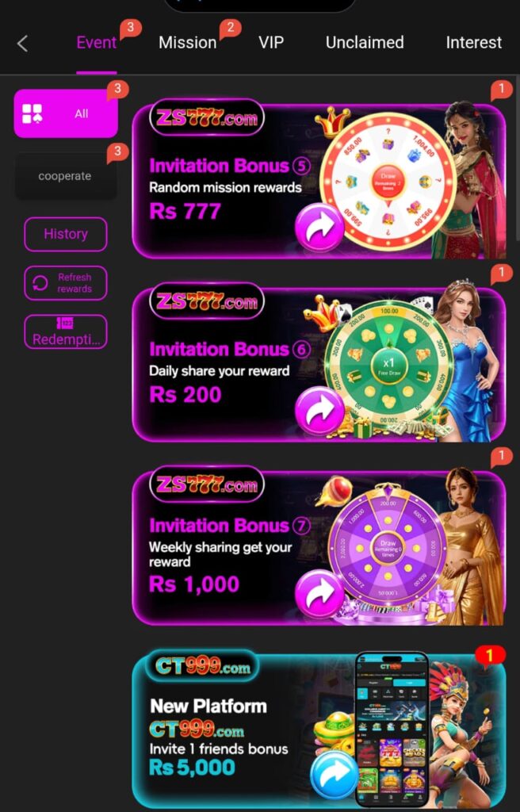Open the Redemption code button
Image resolution: width=520 pixels, height=812 pixels.
[x=66, y=331]
